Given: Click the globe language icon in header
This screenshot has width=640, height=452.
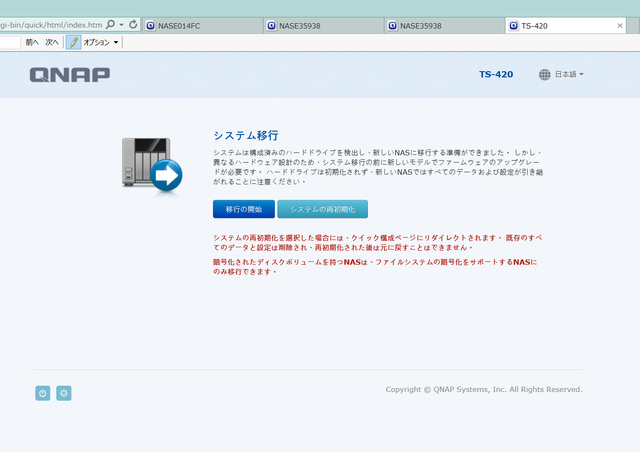Looking at the screenshot, I should [545, 74].
